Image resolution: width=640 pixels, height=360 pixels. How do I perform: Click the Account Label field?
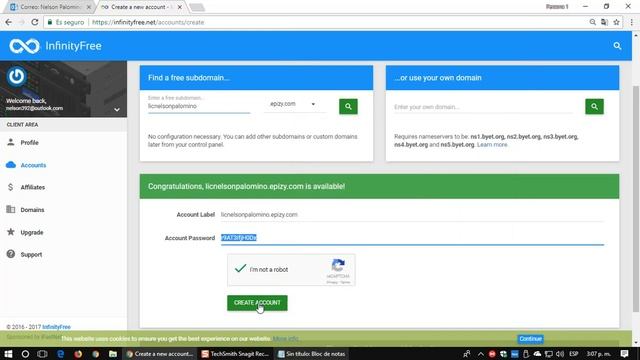point(412,215)
